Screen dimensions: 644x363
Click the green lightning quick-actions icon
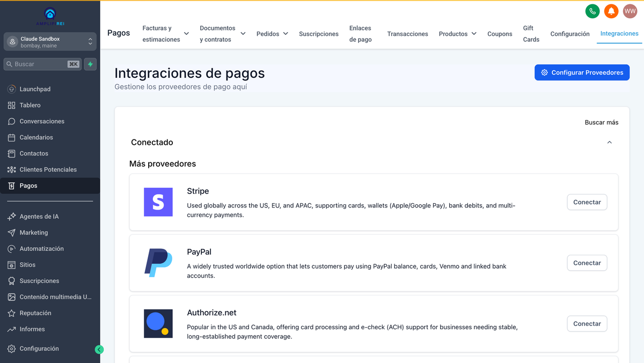click(x=90, y=64)
